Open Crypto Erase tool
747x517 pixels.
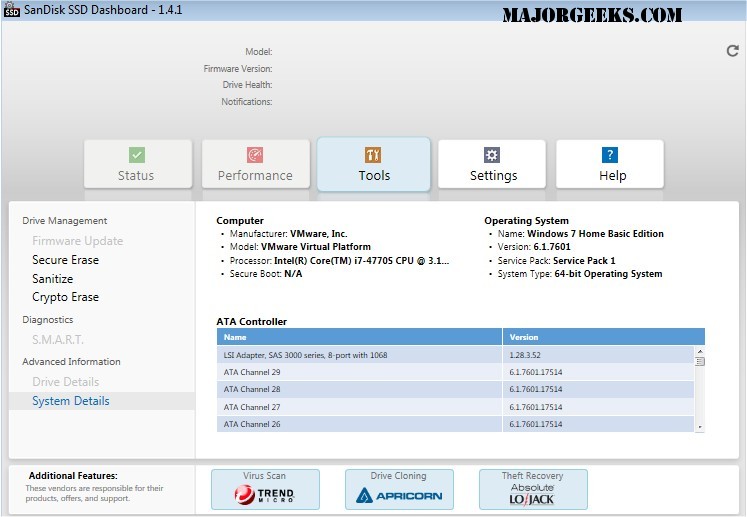[65, 297]
